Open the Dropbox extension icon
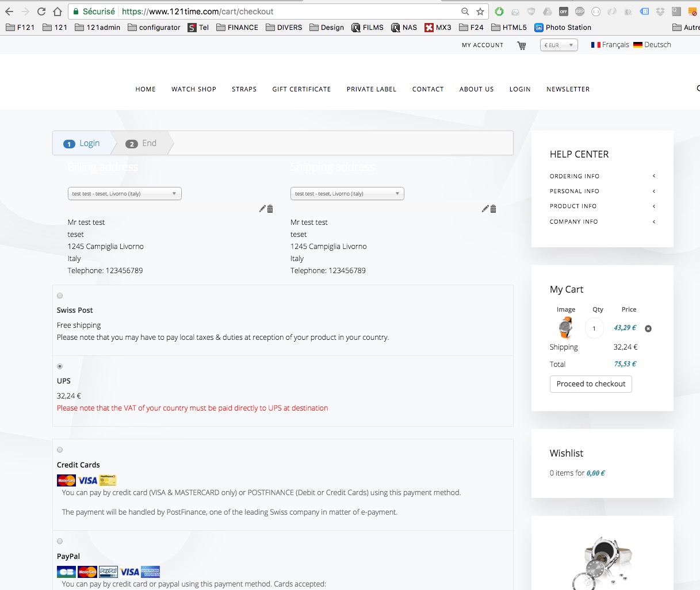The image size is (700, 590). click(660, 12)
